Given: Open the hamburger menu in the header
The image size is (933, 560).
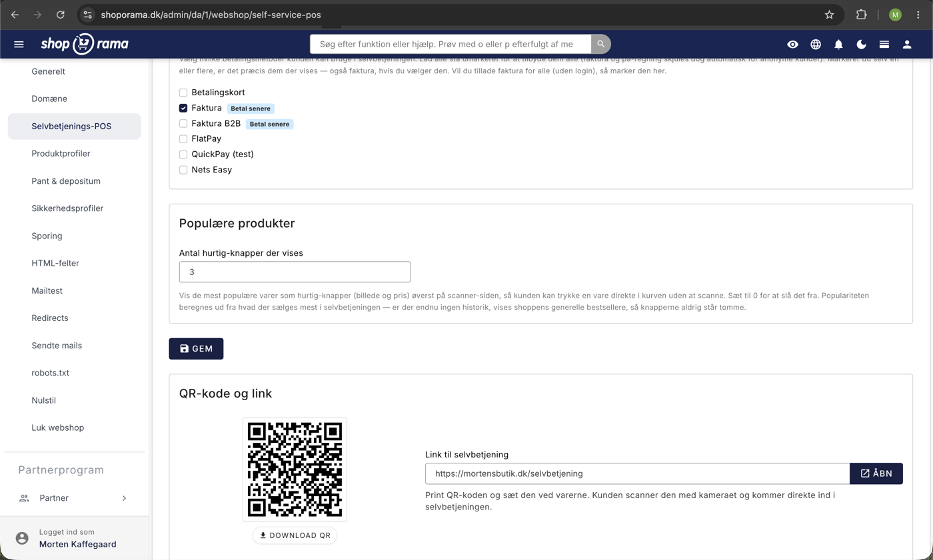Looking at the screenshot, I should [x=19, y=45].
